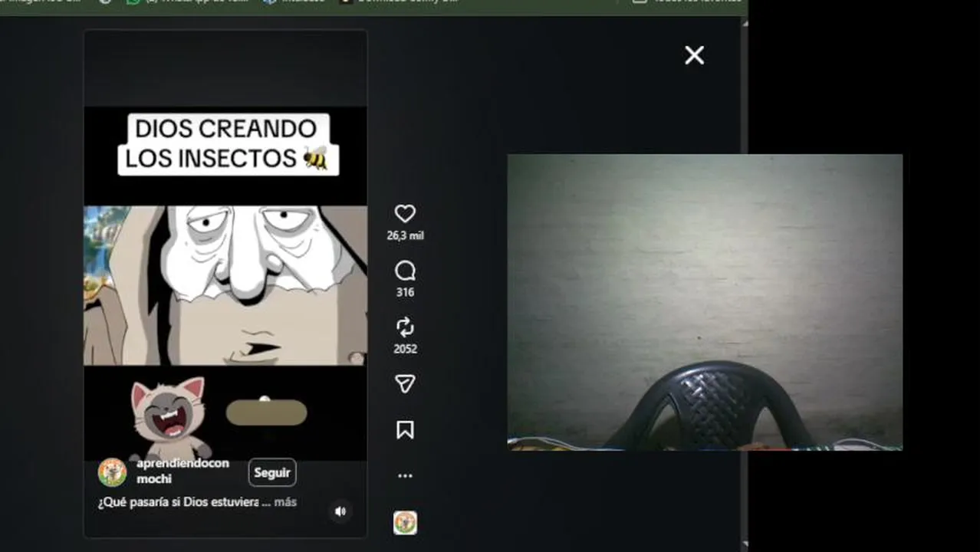Click the reel video to pause playback
Image resolution: width=980 pixels, height=552 pixels.
coord(225,285)
